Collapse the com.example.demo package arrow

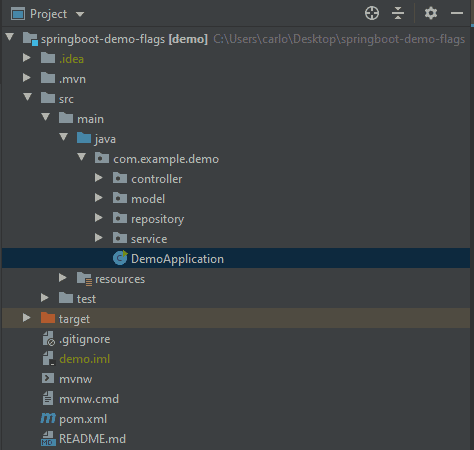coord(82,157)
